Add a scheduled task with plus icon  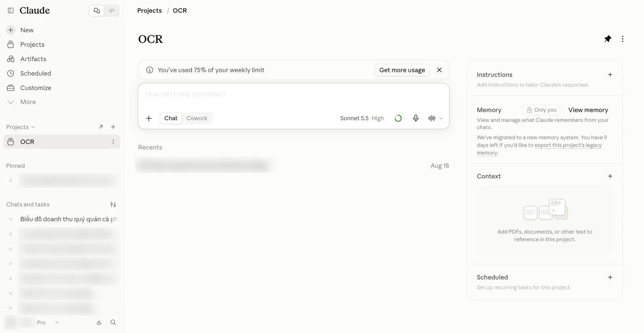coord(610,277)
